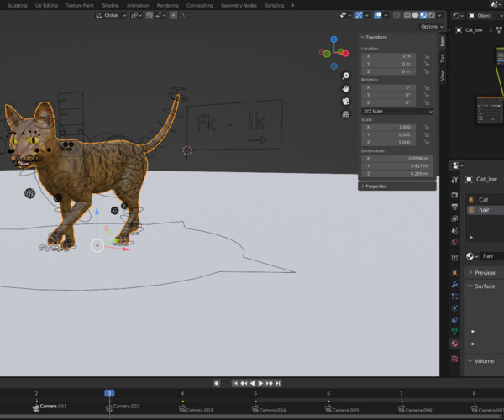Image resolution: width=504 pixels, height=420 pixels.
Task: Toggle proportional editing
Action: pyautogui.click(x=173, y=15)
